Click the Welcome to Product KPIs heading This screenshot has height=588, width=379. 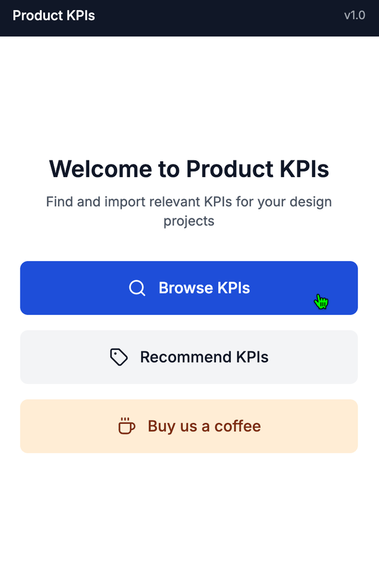[x=189, y=169]
